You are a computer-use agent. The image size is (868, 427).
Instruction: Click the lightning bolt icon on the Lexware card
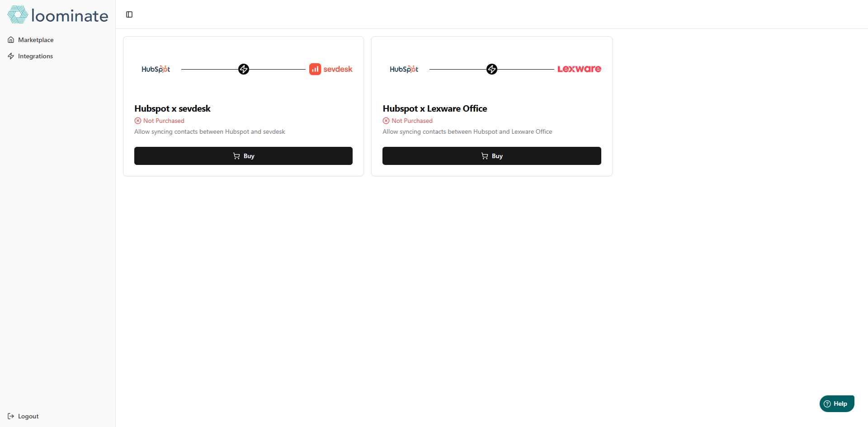[x=492, y=69]
